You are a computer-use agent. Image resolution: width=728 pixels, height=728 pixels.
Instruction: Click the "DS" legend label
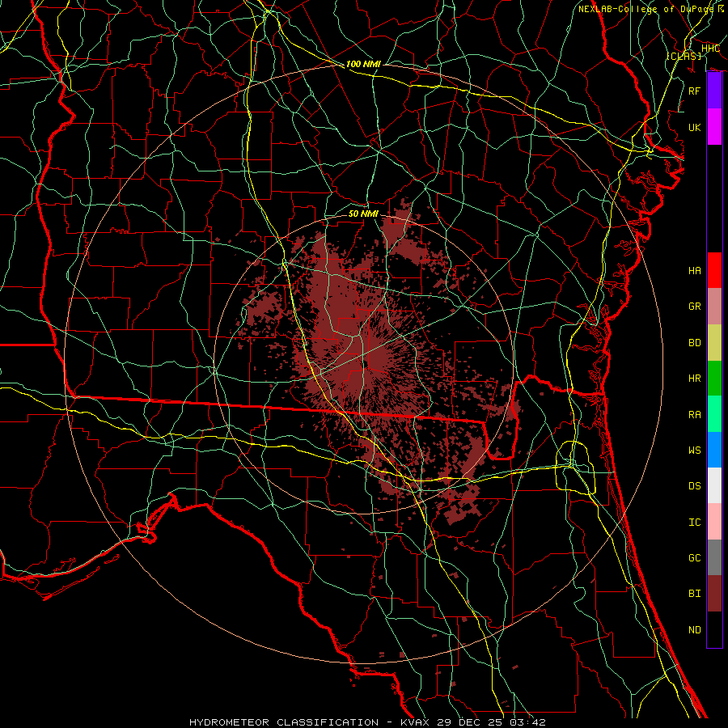coord(695,486)
